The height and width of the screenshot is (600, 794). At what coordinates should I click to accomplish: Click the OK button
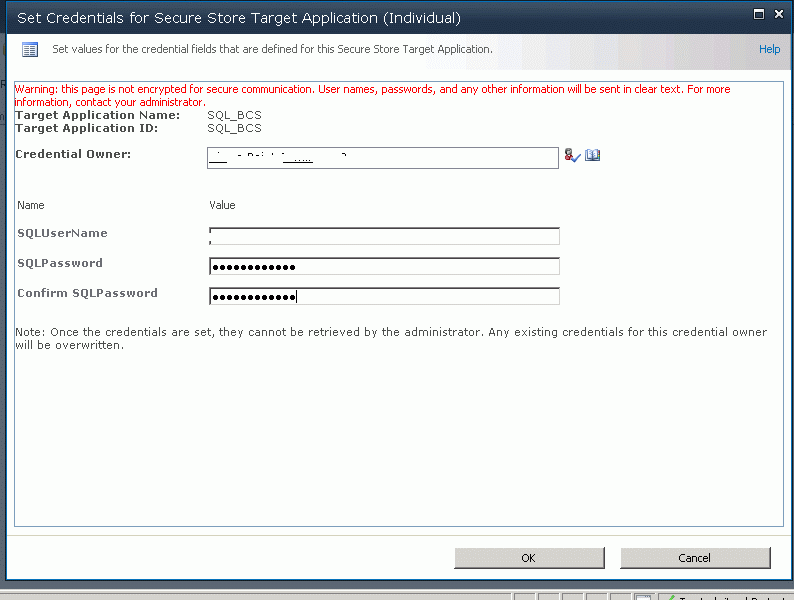click(x=529, y=557)
